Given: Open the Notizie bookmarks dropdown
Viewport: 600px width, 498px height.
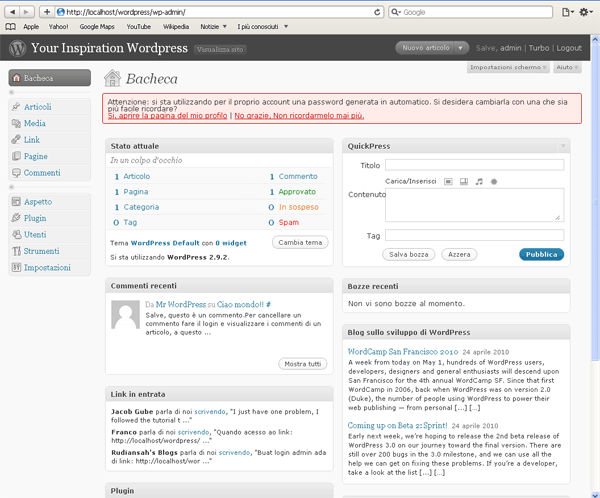Looking at the screenshot, I should click(214, 26).
